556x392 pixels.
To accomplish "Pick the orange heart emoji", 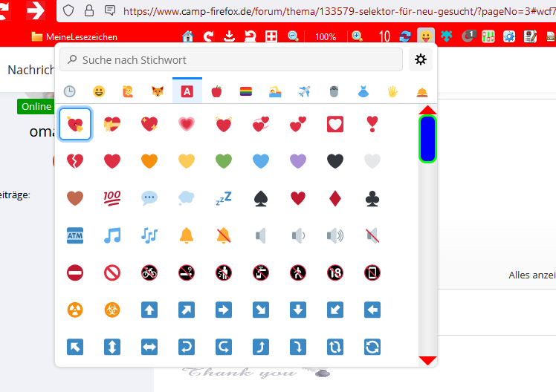I will point(149,161).
